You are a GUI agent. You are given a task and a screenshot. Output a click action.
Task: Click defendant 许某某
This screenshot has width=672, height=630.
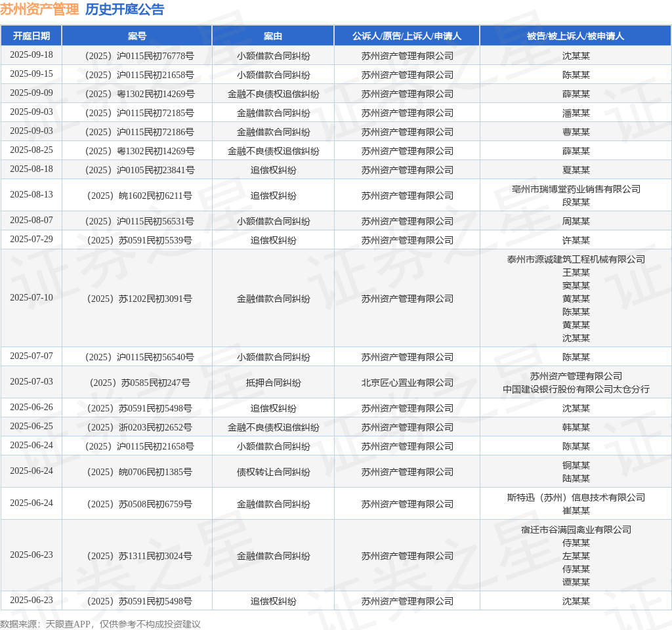tap(576, 240)
